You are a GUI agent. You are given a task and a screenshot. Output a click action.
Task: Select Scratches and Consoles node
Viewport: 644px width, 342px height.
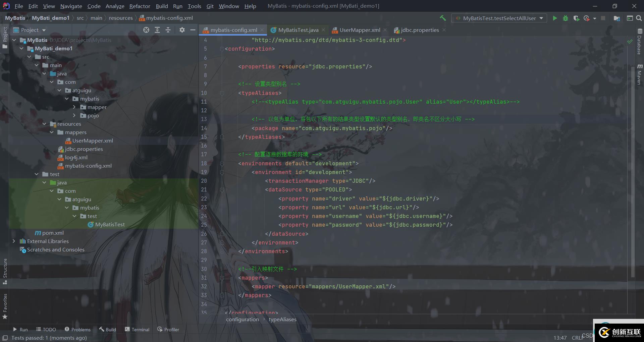[x=56, y=249]
